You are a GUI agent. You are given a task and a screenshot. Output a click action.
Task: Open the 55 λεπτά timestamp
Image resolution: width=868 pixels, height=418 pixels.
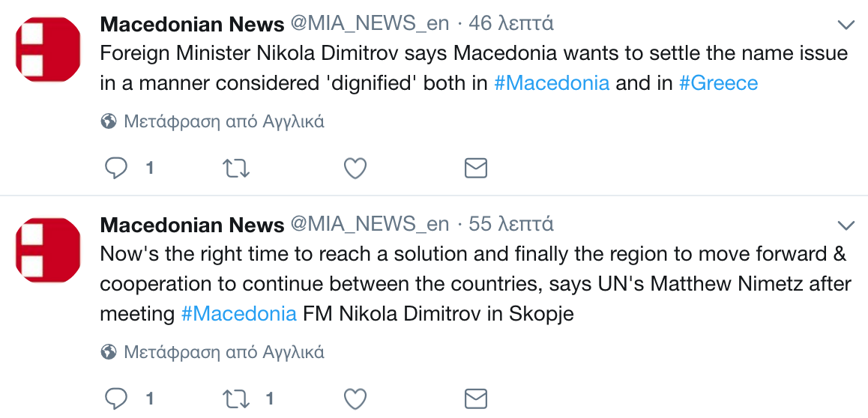(x=511, y=224)
